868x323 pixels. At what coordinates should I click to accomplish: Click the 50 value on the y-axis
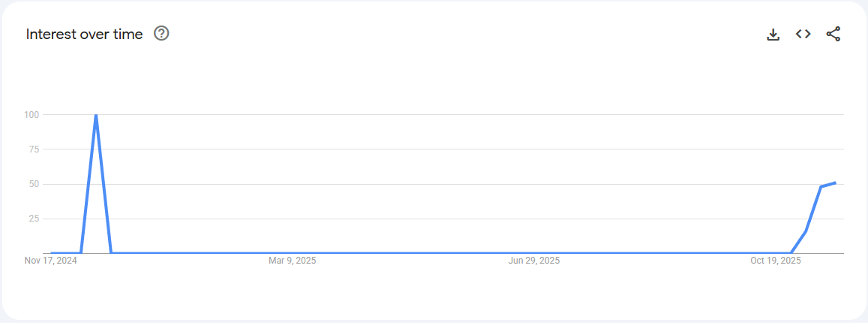click(34, 184)
